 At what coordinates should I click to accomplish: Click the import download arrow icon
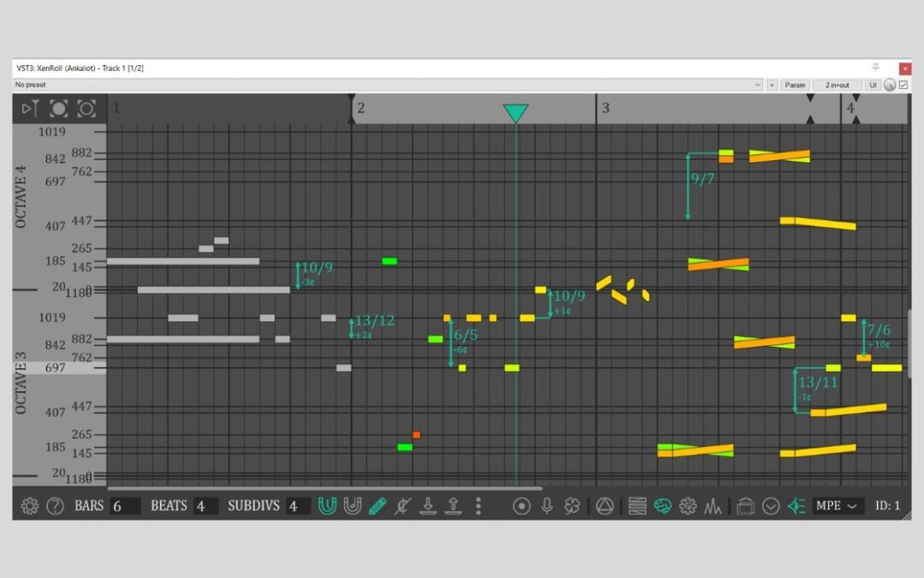click(428, 506)
